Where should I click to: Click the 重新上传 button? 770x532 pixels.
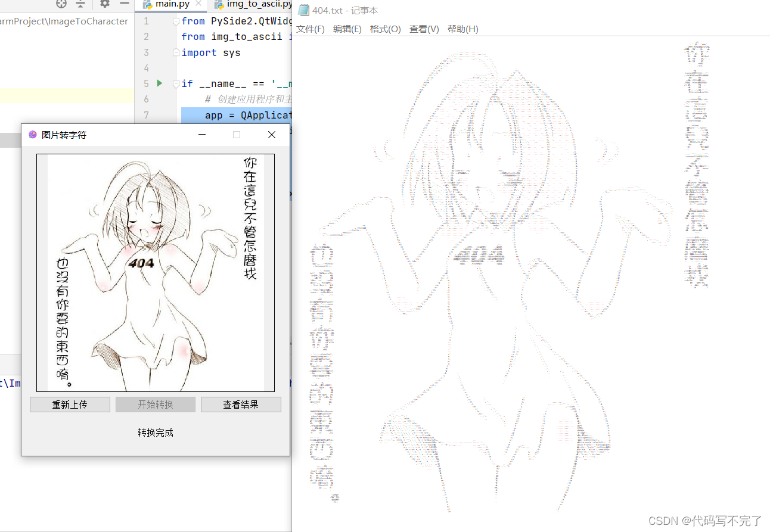click(70, 405)
